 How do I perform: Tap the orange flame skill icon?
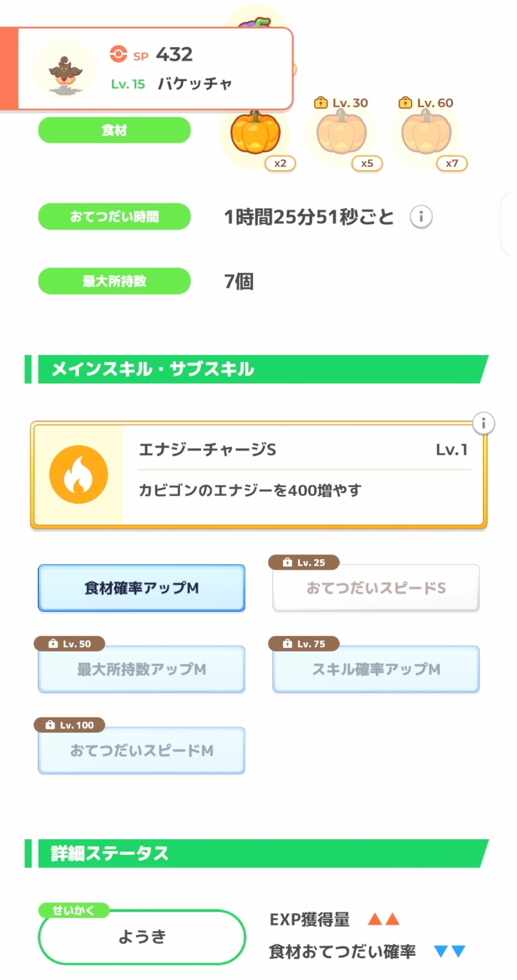coord(79,474)
